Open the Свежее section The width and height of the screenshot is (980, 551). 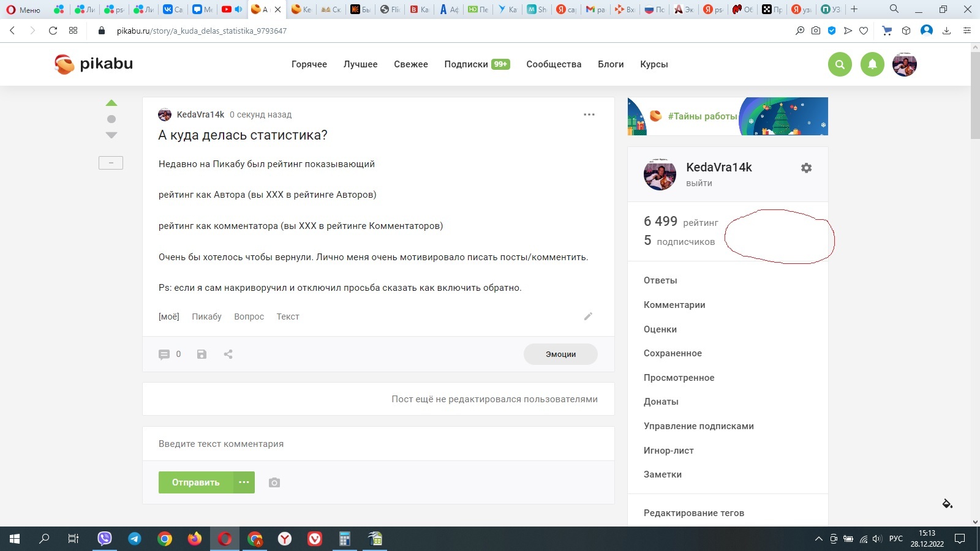point(411,64)
